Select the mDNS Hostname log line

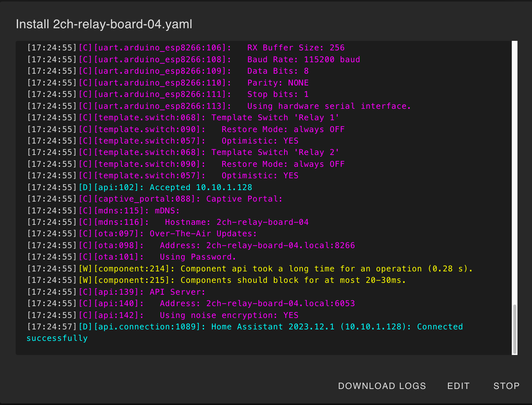coord(168,222)
